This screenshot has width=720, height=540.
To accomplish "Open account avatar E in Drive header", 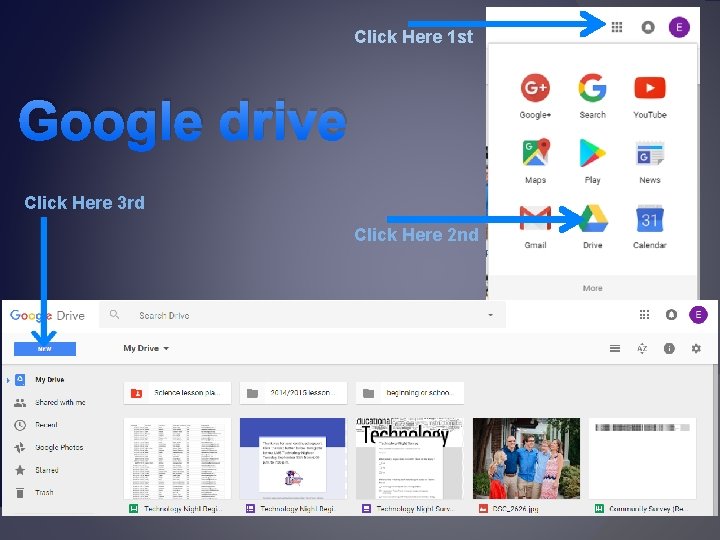I will click(698, 315).
